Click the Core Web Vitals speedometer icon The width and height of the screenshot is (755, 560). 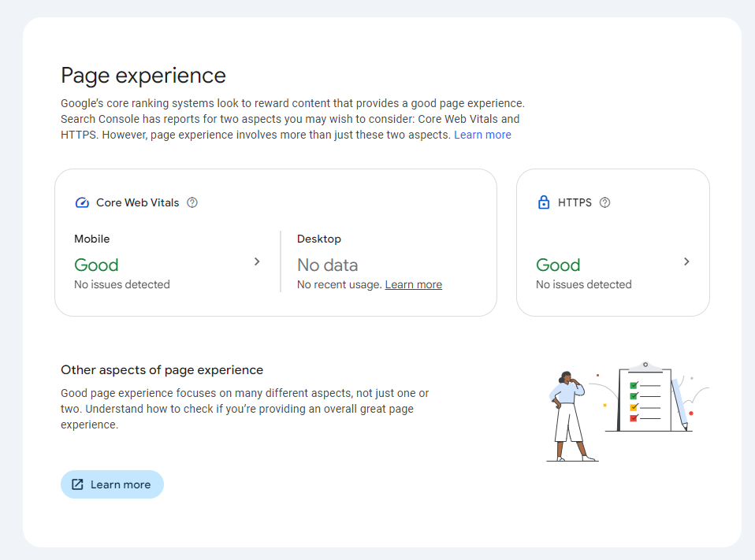82,202
